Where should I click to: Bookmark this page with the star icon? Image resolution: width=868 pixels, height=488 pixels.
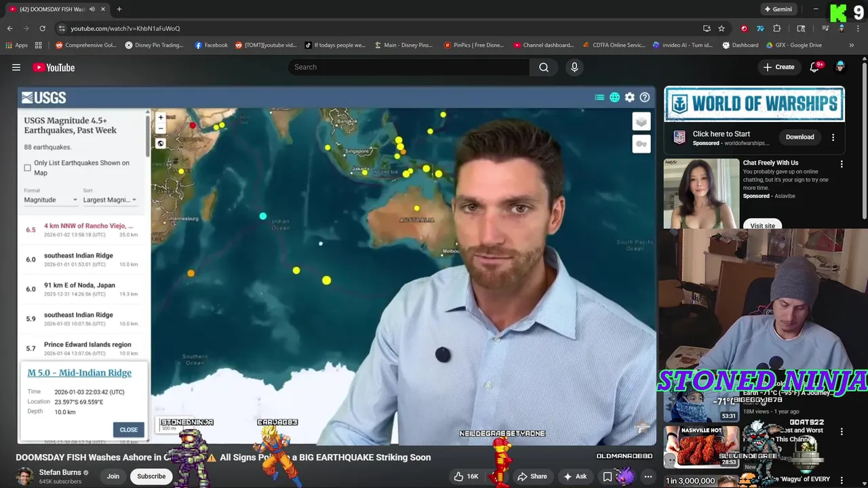coord(722,28)
